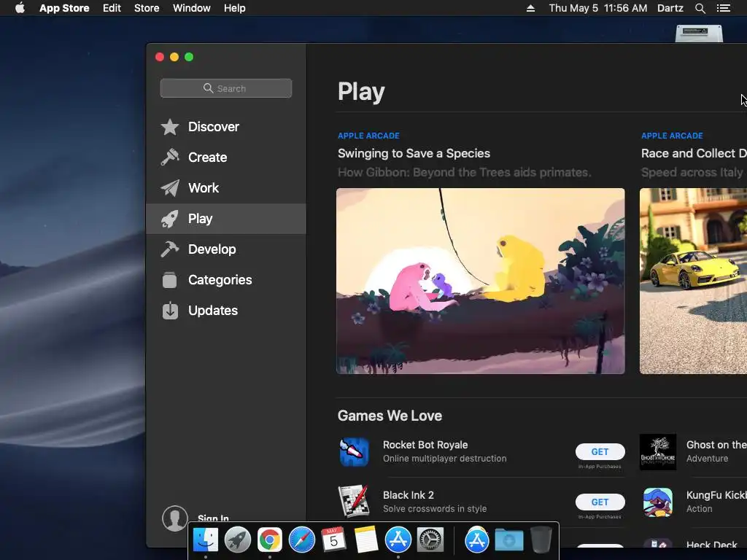Click the Play rocket icon in sidebar

pos(169,219)
